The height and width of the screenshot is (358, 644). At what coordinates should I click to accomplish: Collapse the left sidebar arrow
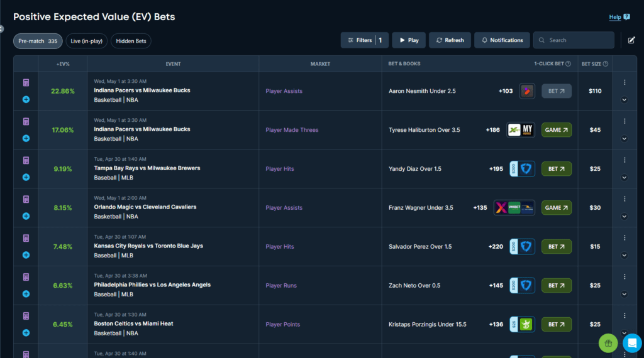(1, 29)
